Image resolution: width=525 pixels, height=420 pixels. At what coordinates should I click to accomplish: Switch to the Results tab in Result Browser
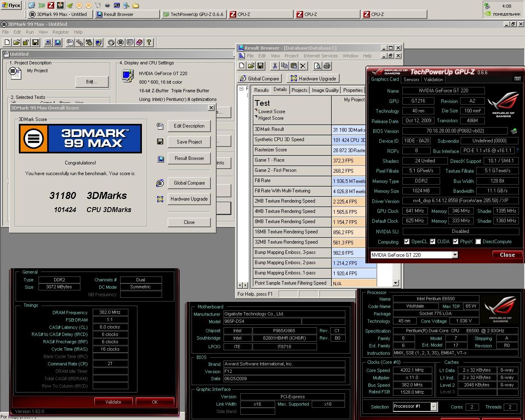click(261, 90)
